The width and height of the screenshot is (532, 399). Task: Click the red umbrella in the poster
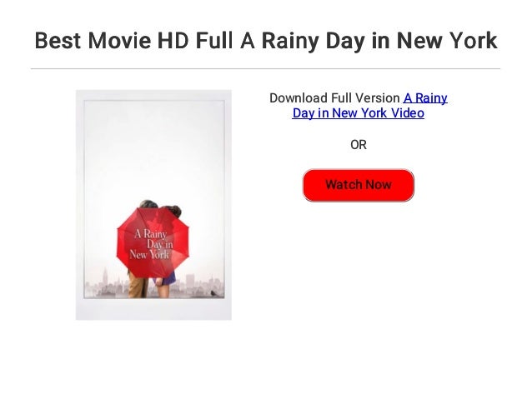(x=153, y=242)
